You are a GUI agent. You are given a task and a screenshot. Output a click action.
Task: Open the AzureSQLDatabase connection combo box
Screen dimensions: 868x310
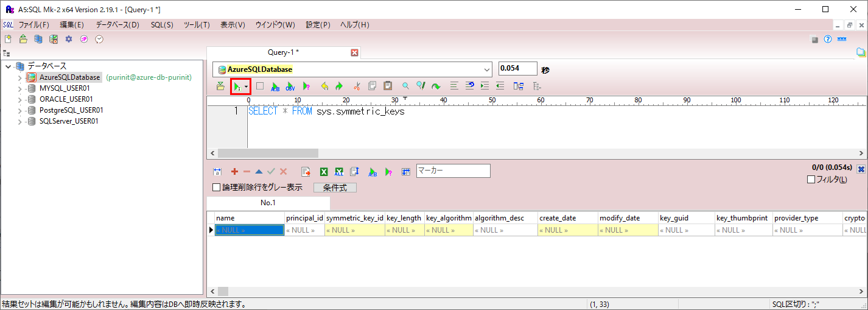click(x=352, y=69)
